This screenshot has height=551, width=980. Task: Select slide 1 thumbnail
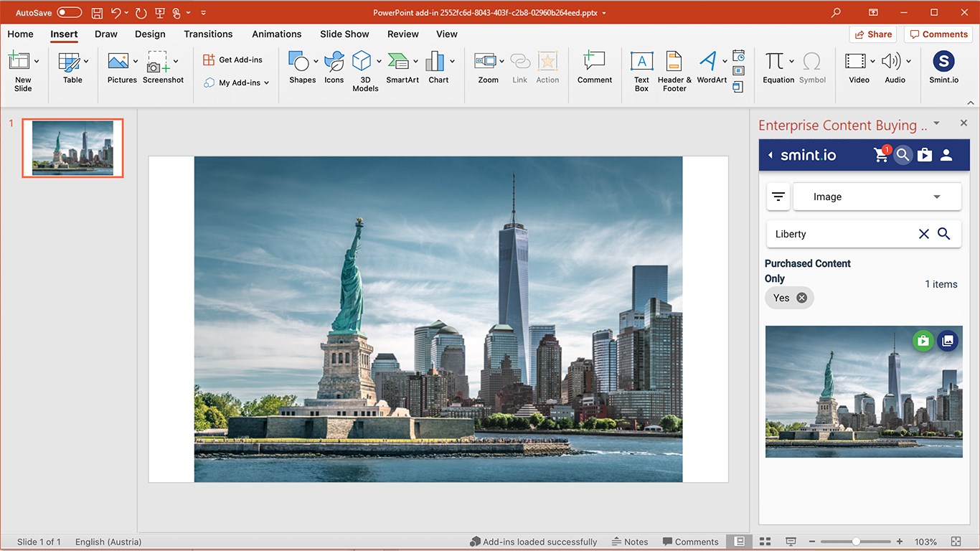point(72,148)
